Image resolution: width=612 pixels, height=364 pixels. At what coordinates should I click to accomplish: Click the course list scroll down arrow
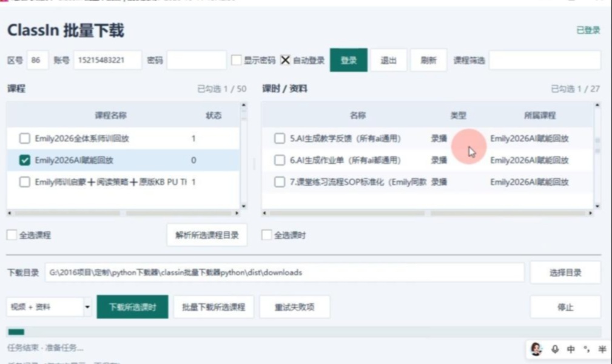point(244,206)
